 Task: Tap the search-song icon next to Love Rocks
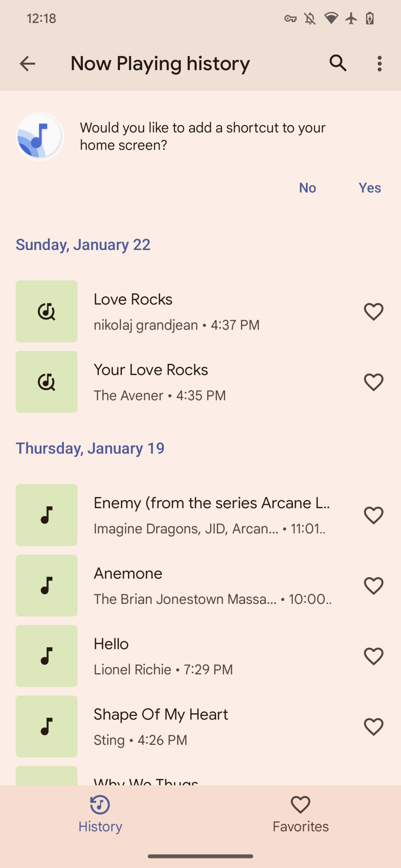click(47, 311)
